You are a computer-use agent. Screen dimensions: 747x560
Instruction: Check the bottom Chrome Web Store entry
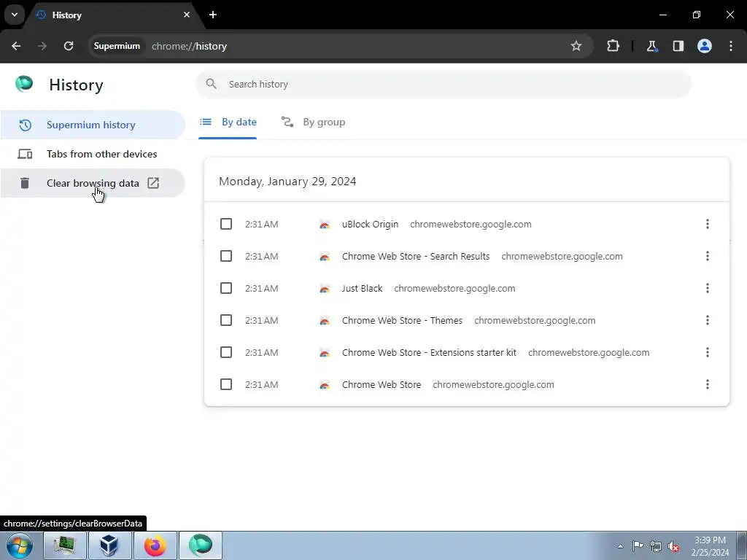[x=226, y=384]
